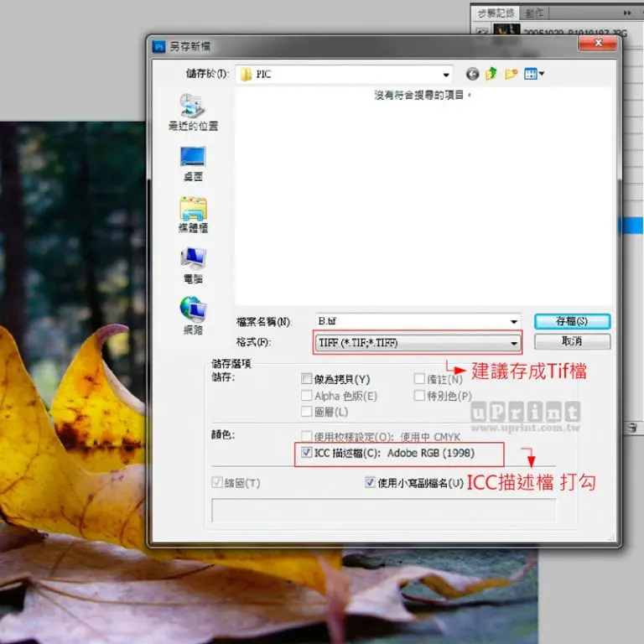The image size is (644, 644).
Task: Toggle the Layers (圖層) checkbox
Action: click(306, 412)
